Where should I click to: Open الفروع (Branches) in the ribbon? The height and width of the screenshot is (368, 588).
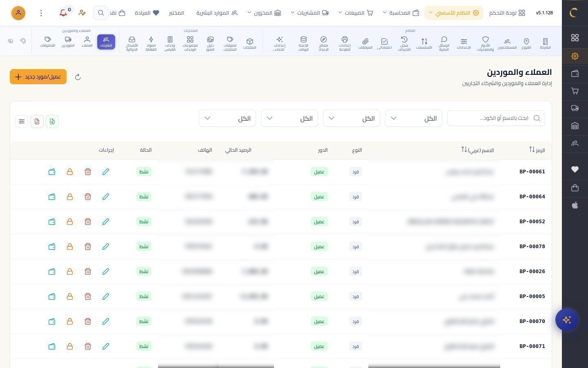coord(526,43)
